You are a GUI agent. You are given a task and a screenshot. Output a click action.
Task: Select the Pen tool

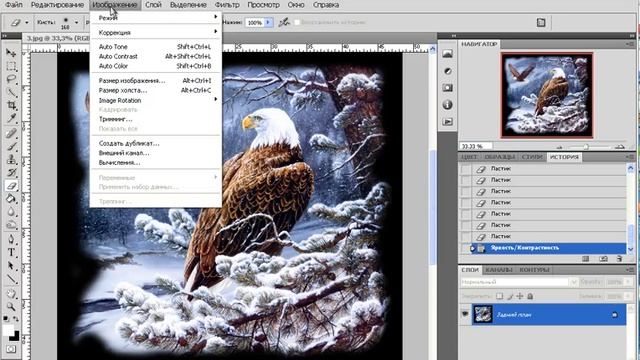coord(11,239)
